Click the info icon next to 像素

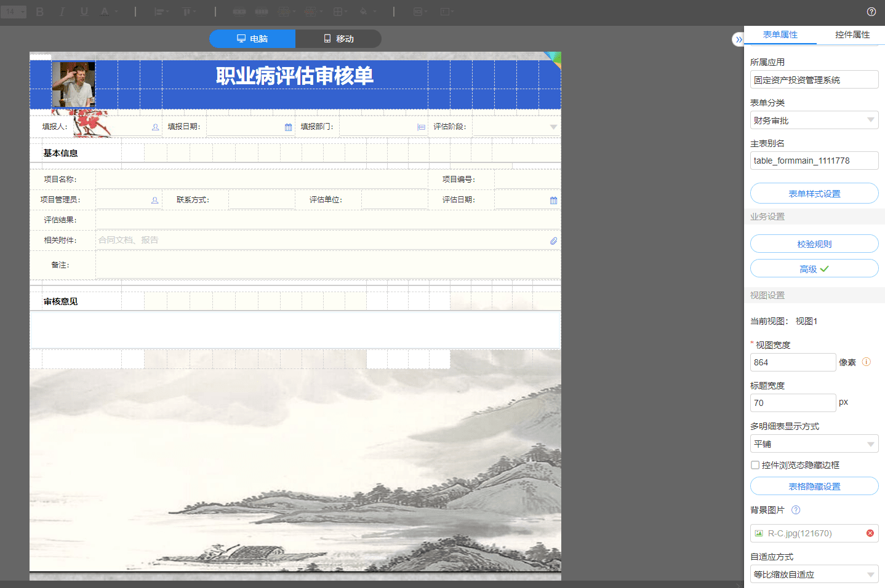point(866,362)
